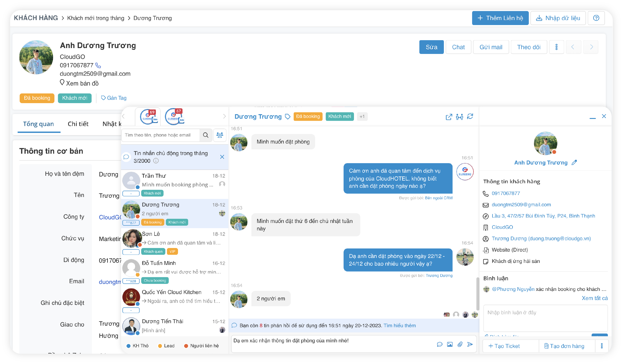Click the transfer conversation people icon

pos(459,117)
